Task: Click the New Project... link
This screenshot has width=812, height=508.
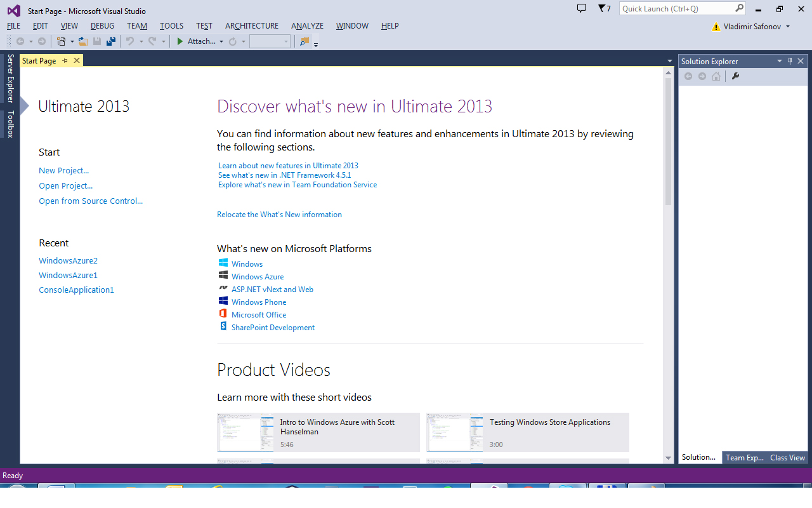Action: (x=63, y=170)
